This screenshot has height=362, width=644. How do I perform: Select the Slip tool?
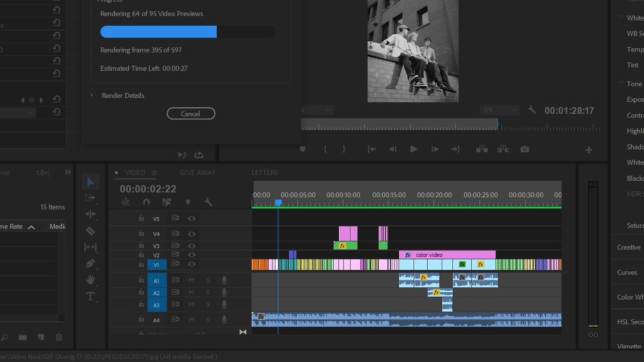tap(90, 247)
